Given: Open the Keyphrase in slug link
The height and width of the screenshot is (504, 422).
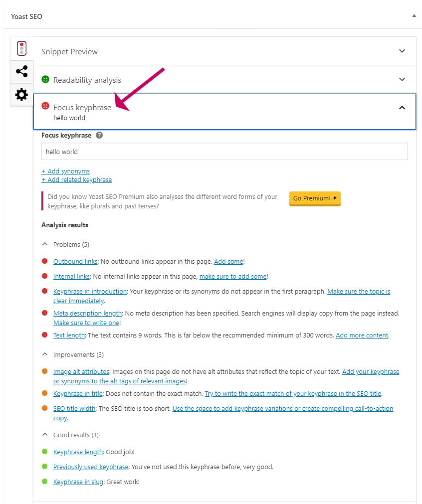Looking at the screenshot, I should tap(78, 482).
